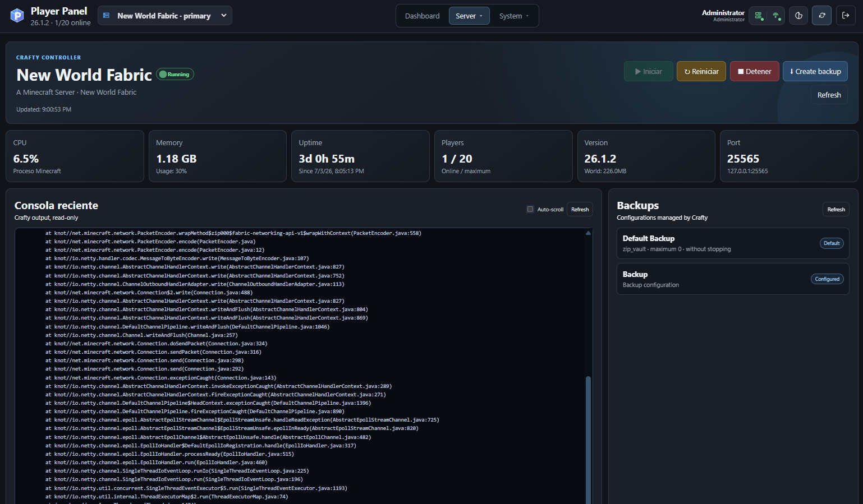The image size is (863, 504).
Task: Refresh the server header information
Action: pos(829,95)
